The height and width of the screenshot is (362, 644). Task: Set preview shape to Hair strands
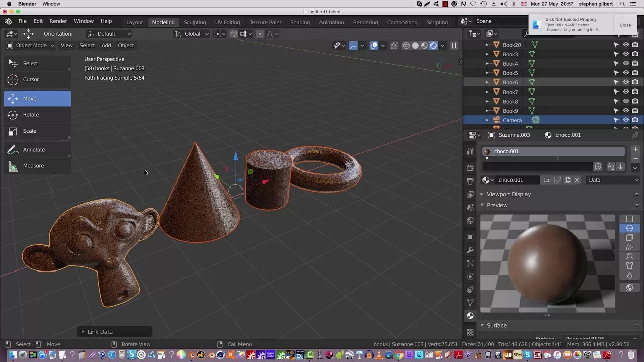[x=629, y=247]
